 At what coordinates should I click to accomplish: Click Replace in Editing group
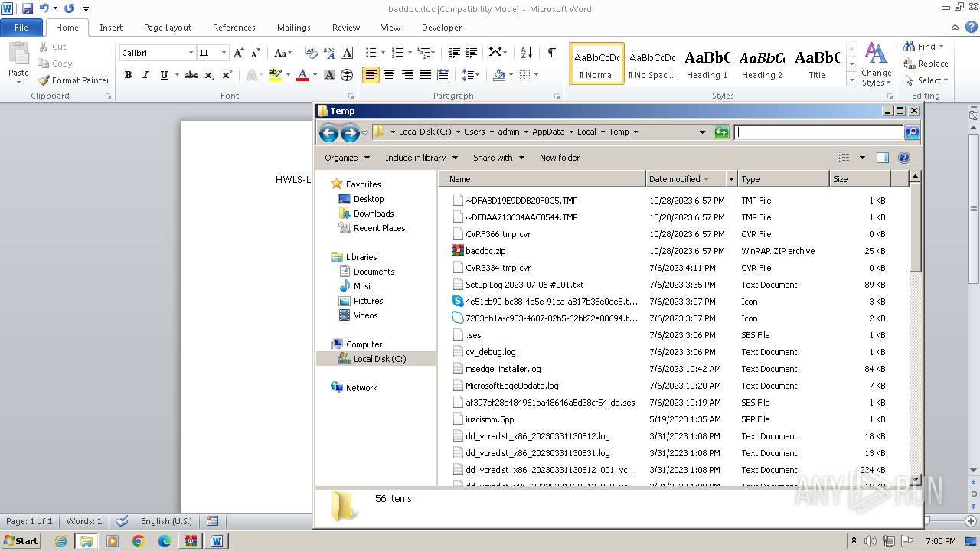point(926,64)
